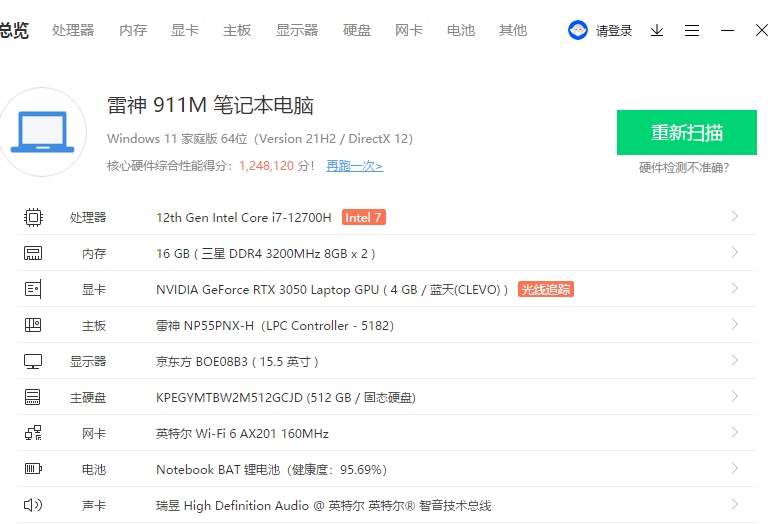Click the memory module icon
This screenshot has height=524, width=771.
(33, 253)
